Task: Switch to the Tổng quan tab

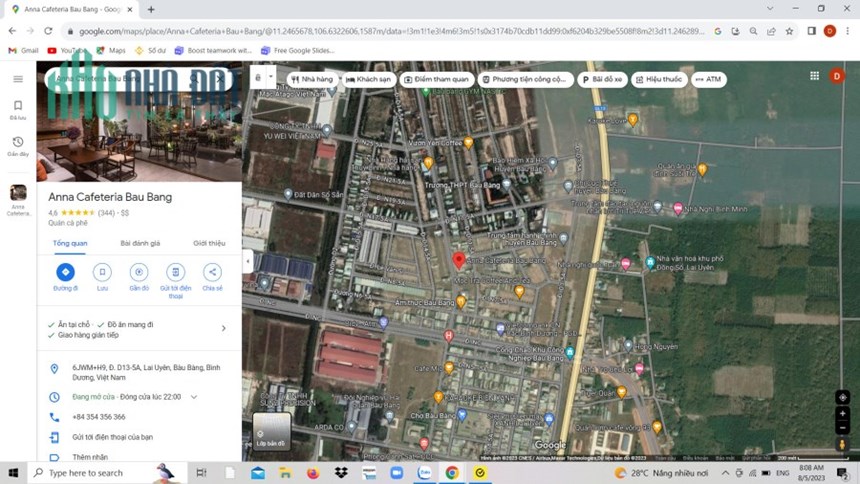Action: click(70, 243)
